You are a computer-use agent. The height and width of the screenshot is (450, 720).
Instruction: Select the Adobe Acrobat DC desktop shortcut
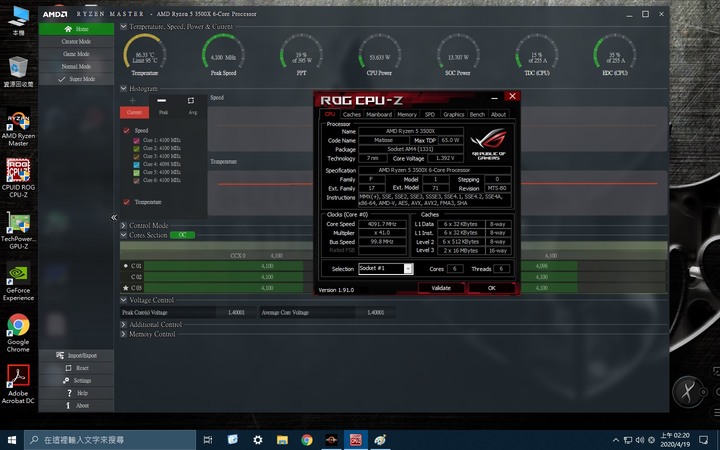(x=18, y=384)
